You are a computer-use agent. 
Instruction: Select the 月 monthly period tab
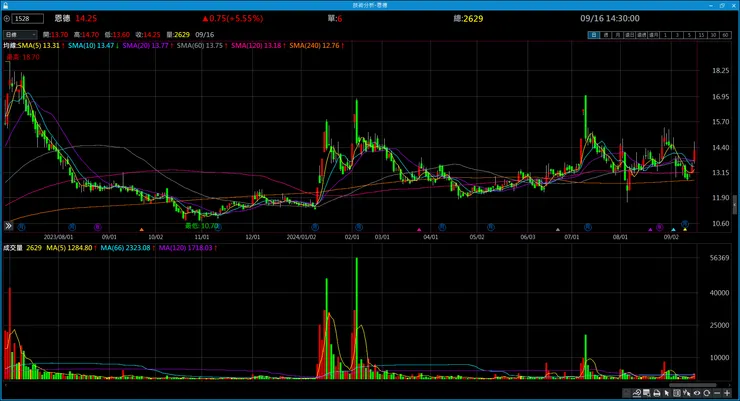click(617, 35)
